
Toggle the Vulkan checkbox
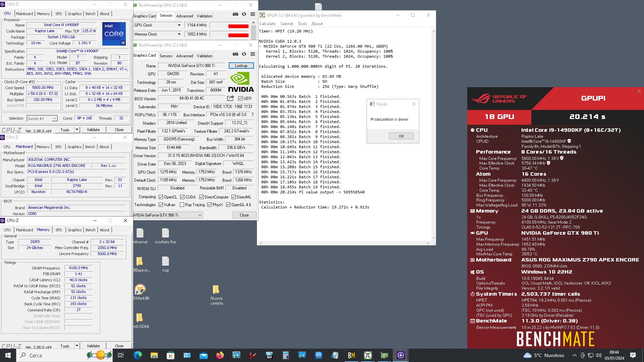pyautogui.click(x=161, y=205)
